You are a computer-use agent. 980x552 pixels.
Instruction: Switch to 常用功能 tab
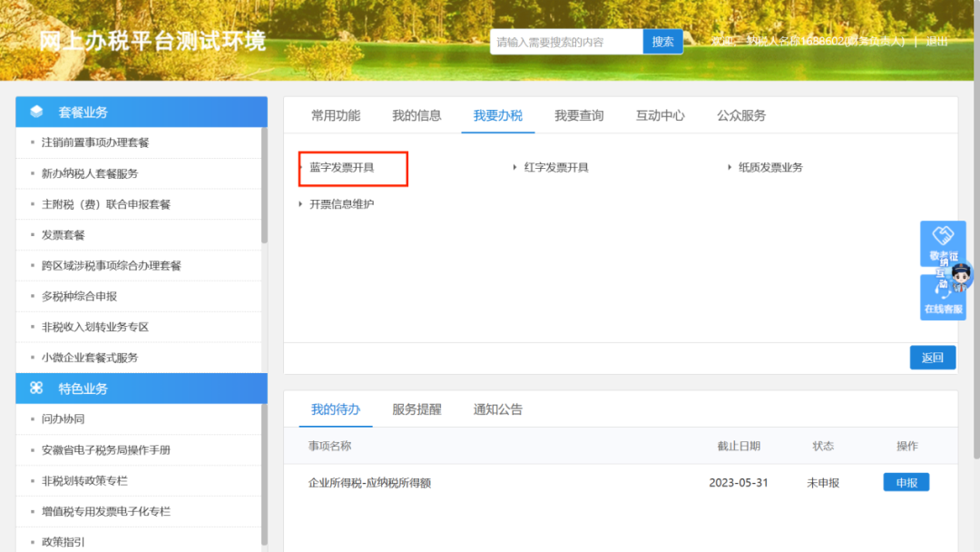coord(336,115)
